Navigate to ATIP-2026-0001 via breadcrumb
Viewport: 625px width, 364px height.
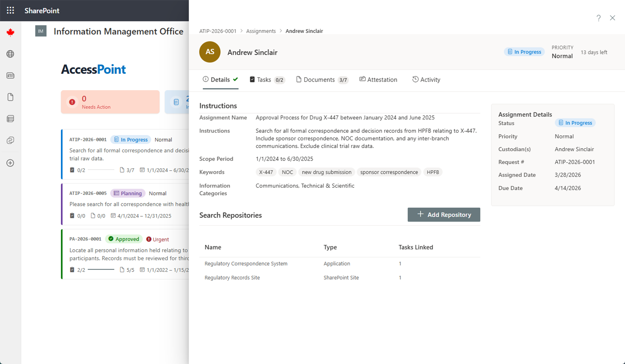(218, 31)
